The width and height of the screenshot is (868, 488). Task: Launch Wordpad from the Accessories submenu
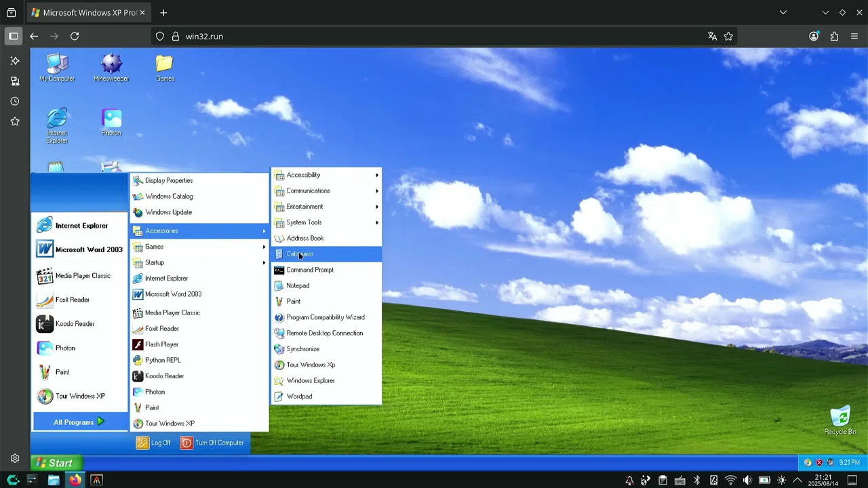326,396
